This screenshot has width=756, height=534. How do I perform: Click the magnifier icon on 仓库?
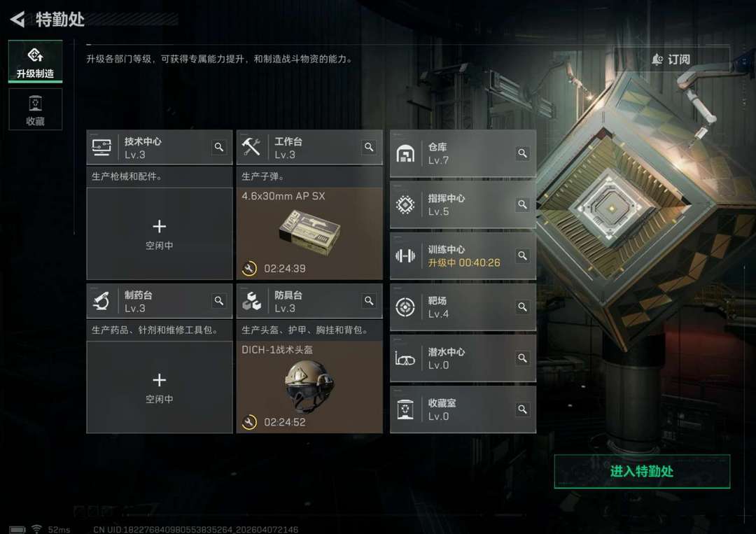point(522,153)
